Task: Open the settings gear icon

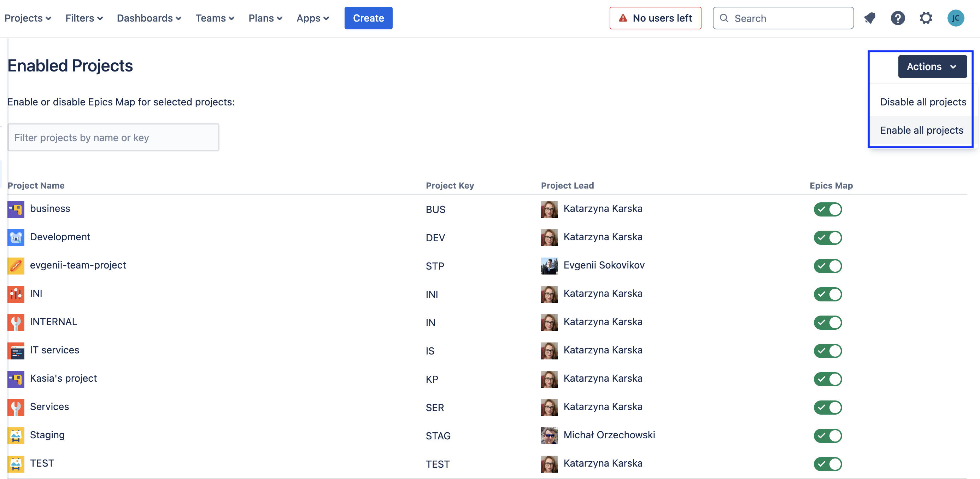Action: point(926,18)
